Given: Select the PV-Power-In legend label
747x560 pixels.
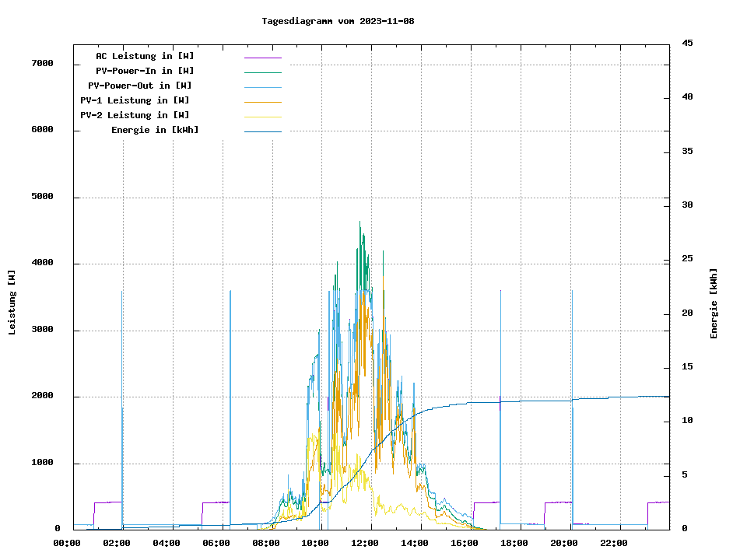Looking at the screenshot, I should point(145,71).
